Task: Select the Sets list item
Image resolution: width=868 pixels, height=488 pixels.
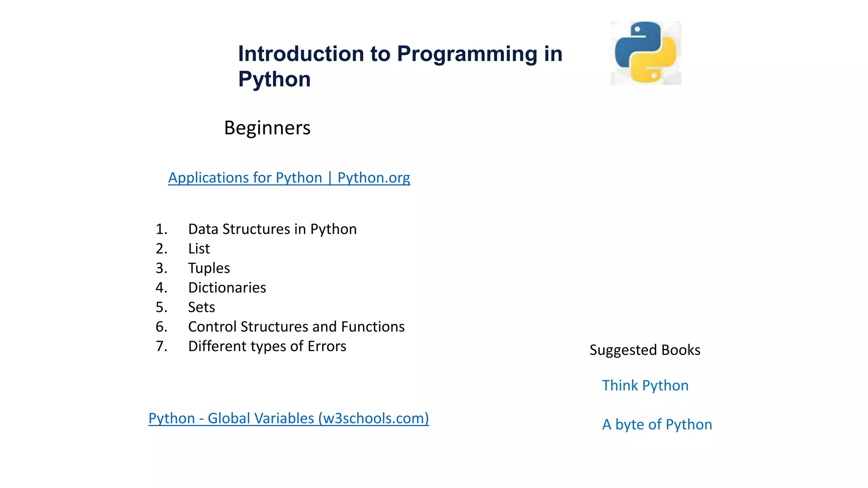Action: (201, 307)
